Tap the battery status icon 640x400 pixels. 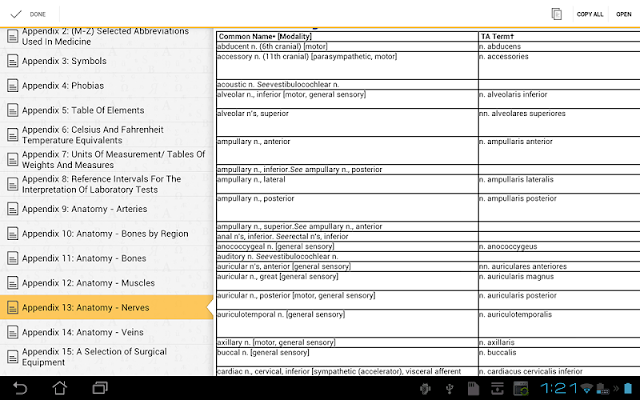(x=628, y=388)
